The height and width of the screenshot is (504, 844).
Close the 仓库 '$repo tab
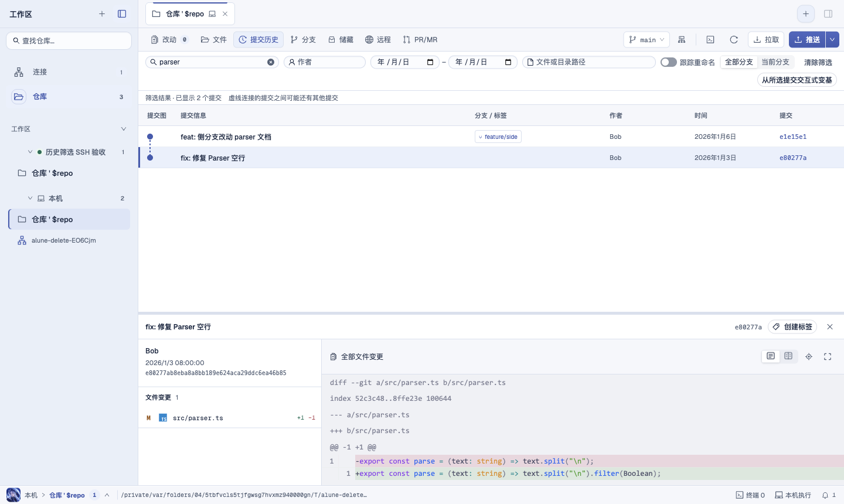225,14
